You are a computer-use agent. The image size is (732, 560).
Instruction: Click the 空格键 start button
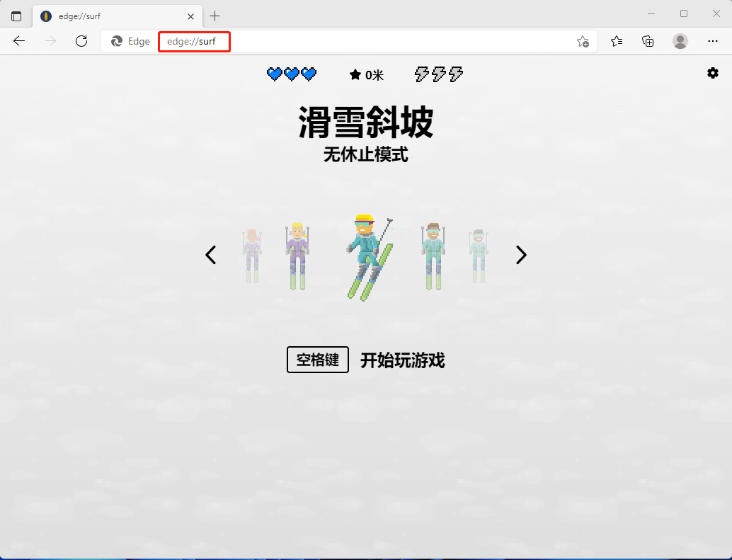pyautogui.click(x=317, y=360)
